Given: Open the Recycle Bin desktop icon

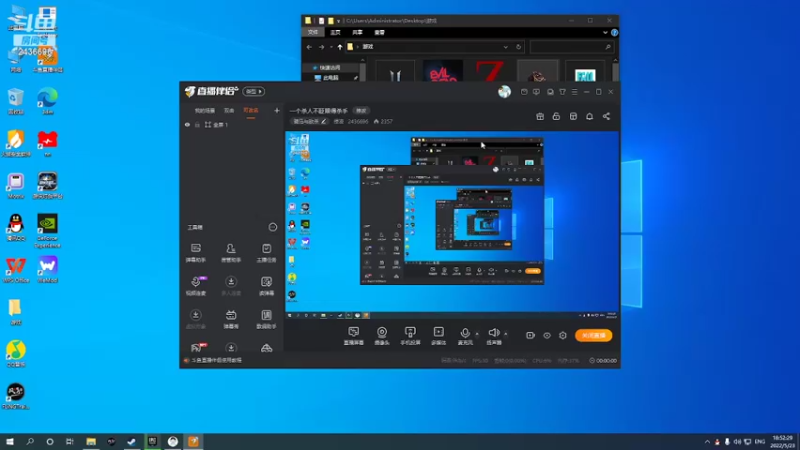Looking at the screenshot, I should (x=16, y=101).
